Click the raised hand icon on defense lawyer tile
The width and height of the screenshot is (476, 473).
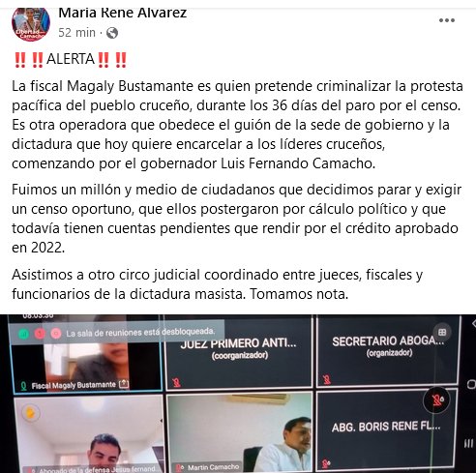(30, 413)
